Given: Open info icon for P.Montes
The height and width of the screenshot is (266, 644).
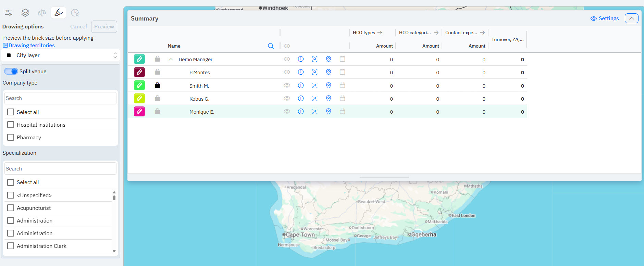Looking at the screenshot, I should click(x=301, y=72).
